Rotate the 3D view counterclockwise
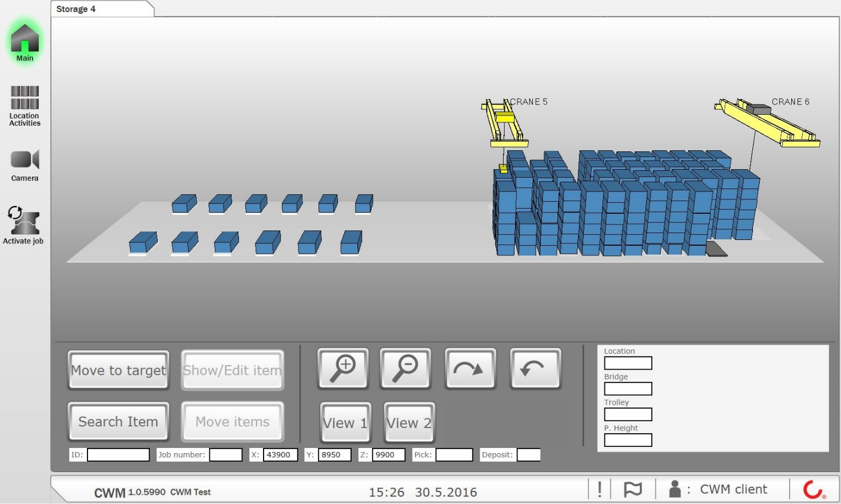This screenshot has width=841, height=504. click(535, 369)
